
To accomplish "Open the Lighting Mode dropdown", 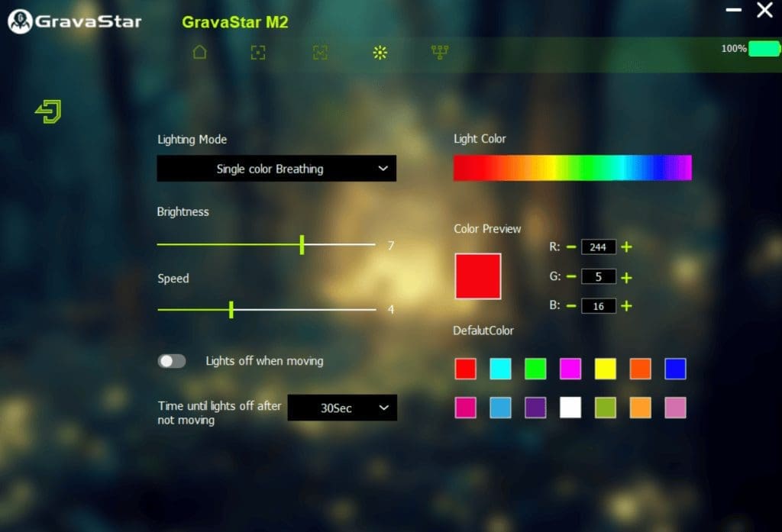I will pos(276,169).
